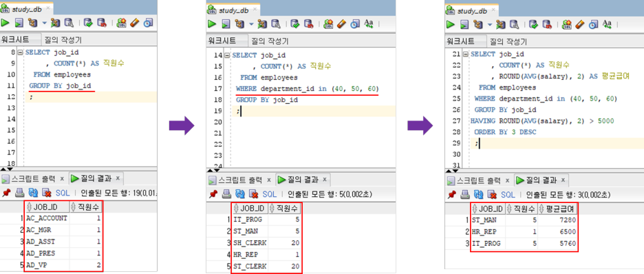Image resolution: width=644 pixels, height=274 pixels.
Task: Open Autotrace in the left window toolbar
Action: (56, 23)
